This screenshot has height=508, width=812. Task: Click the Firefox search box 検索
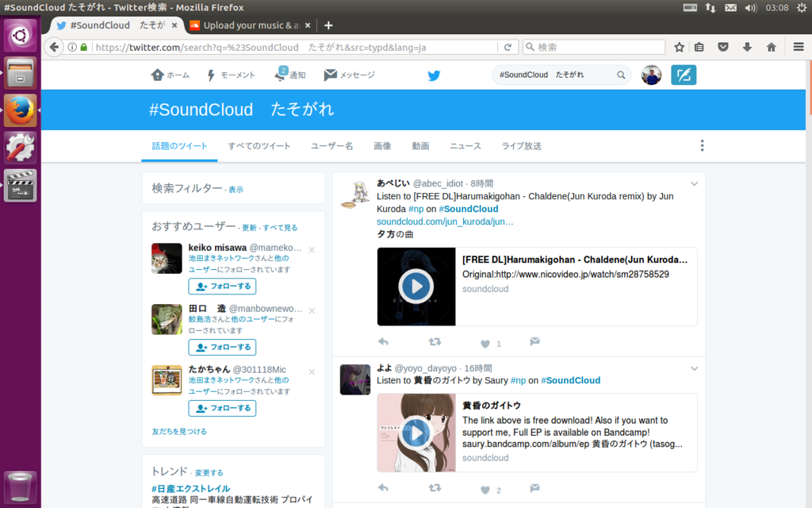594,47
